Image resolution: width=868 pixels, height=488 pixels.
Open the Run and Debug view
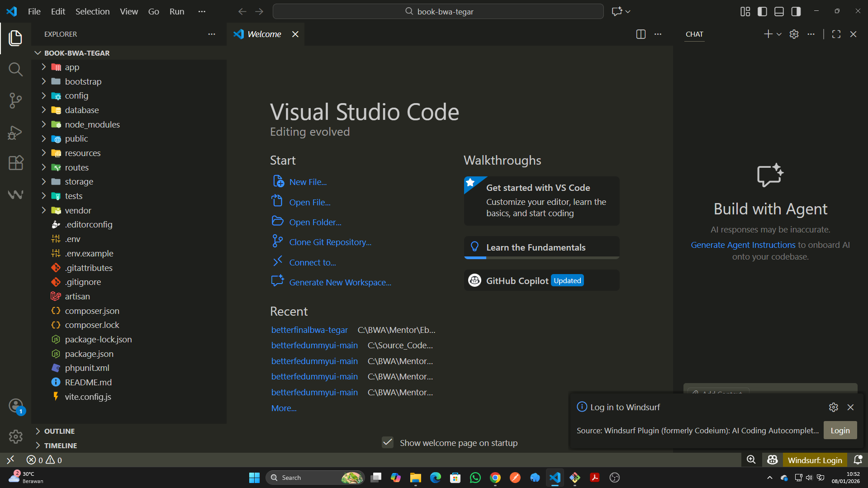pos(15,132)
